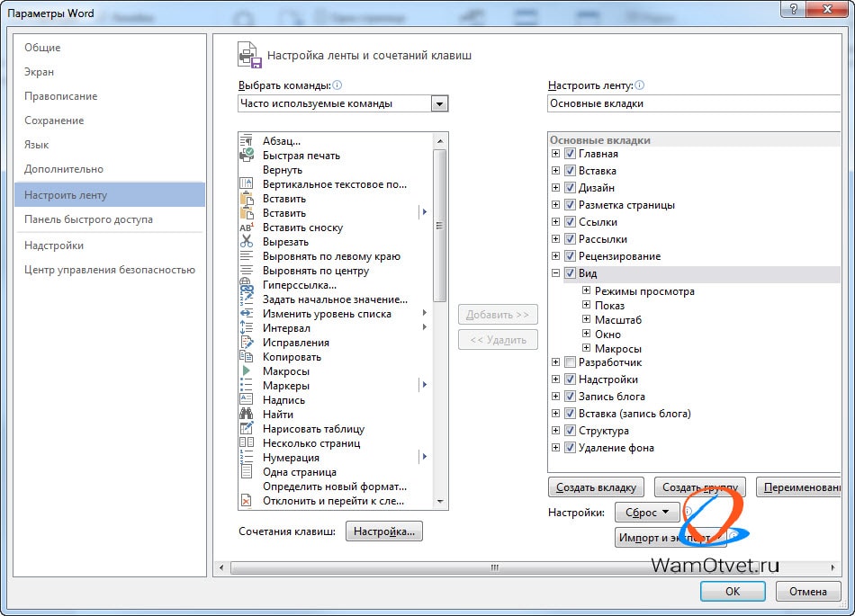Switch to the Правописание category
The image size is (855, 616).
click(60, 96)
